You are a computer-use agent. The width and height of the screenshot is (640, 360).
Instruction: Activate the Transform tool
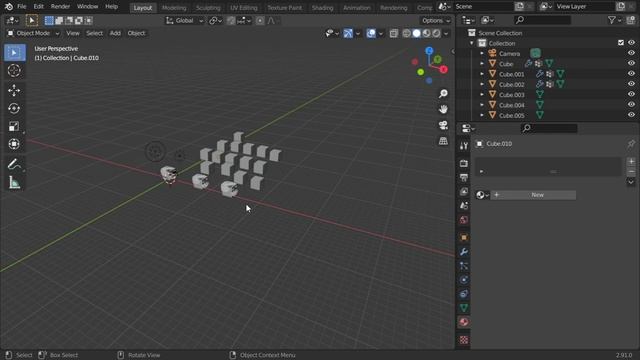coord(14,144)
